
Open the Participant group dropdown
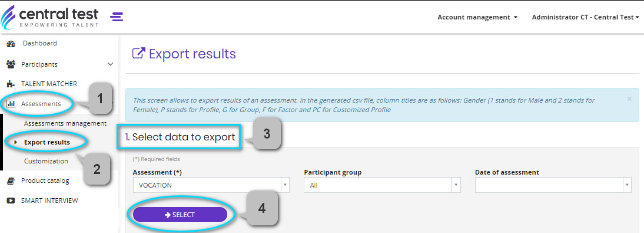point(382,185)
